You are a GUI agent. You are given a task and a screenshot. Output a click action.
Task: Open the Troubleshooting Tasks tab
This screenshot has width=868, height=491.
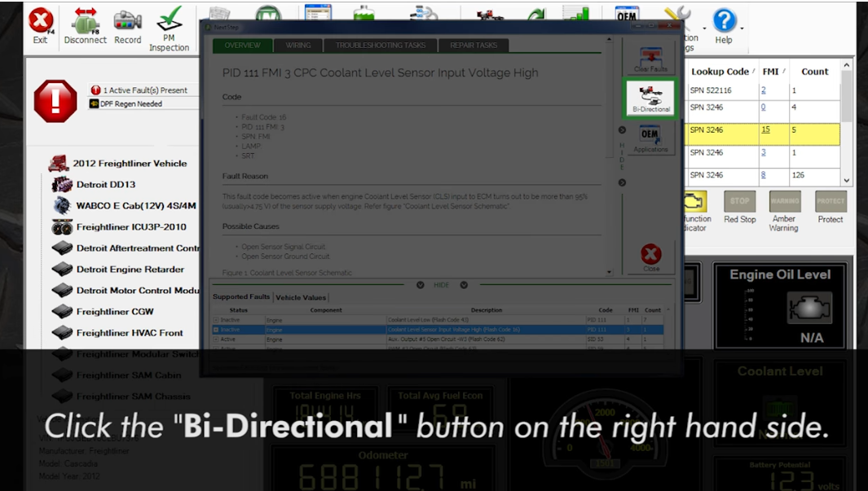[381, 46]
